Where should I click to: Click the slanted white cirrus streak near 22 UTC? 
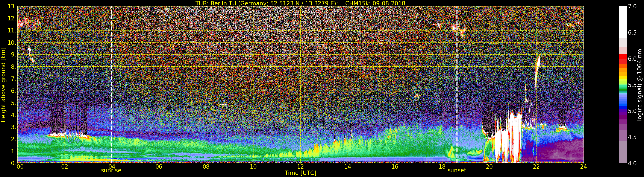538,71
